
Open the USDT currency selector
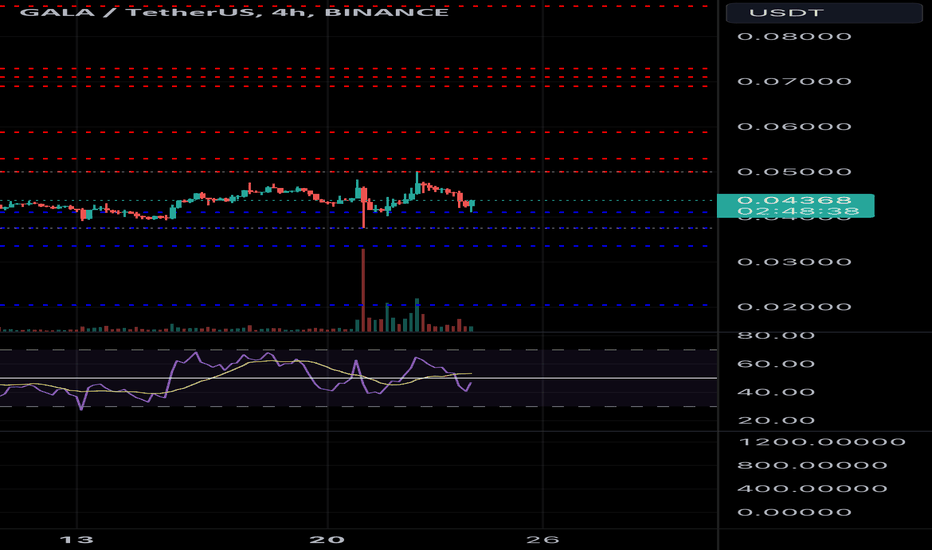824,12
